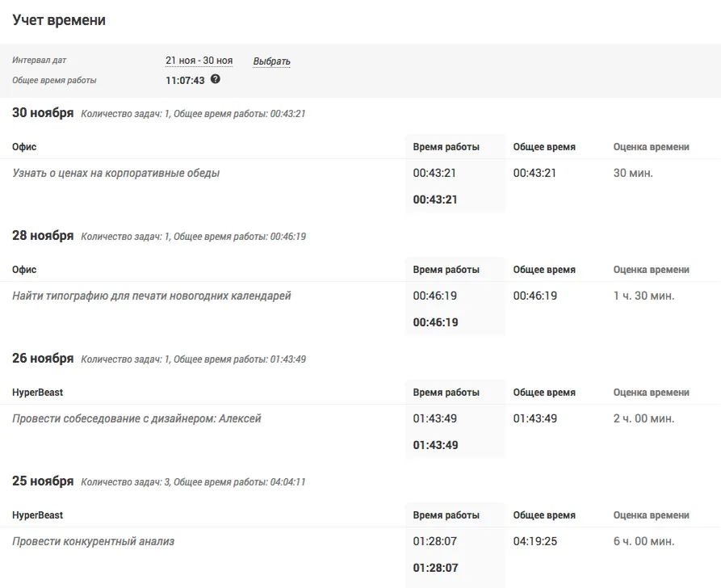Viewport: 721px width, 588px height.
Task: Open the 21 ноя - 30 ноя date range
Action: (199, 61)
